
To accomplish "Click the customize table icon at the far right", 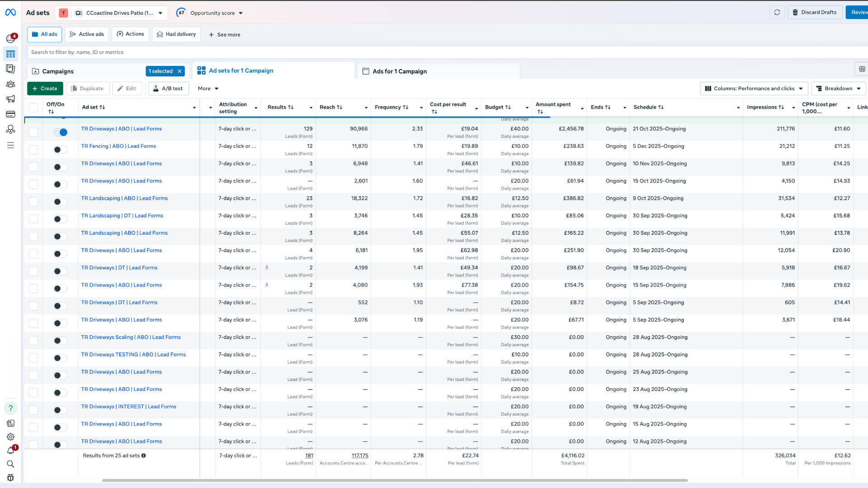I will tap(862, 69).
